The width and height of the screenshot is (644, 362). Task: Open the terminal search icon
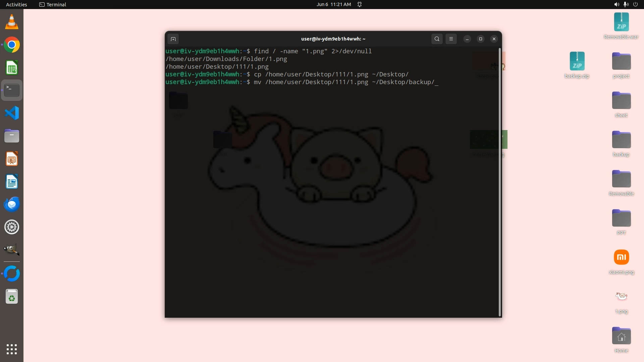(437, 39)
